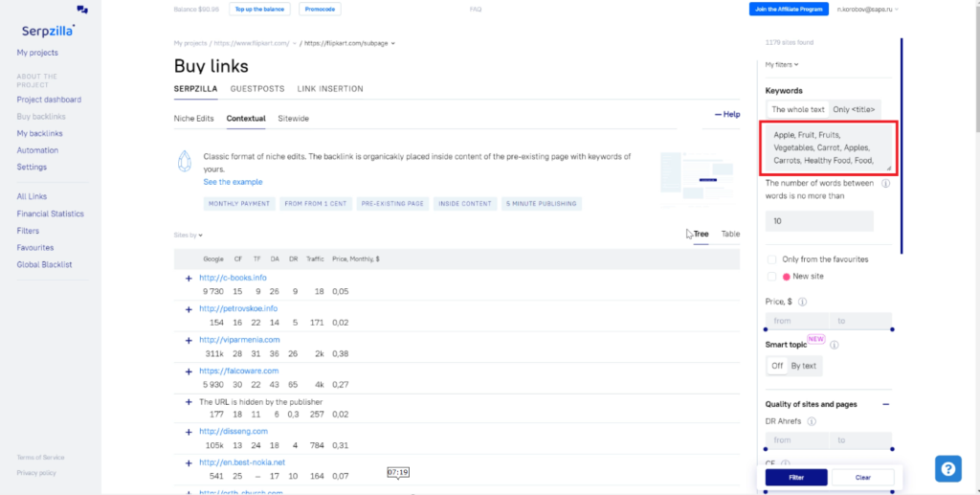Expand the c-books.info row plus icon
Image resolution: width=980 pixels, height=495 pixels.
189,279
